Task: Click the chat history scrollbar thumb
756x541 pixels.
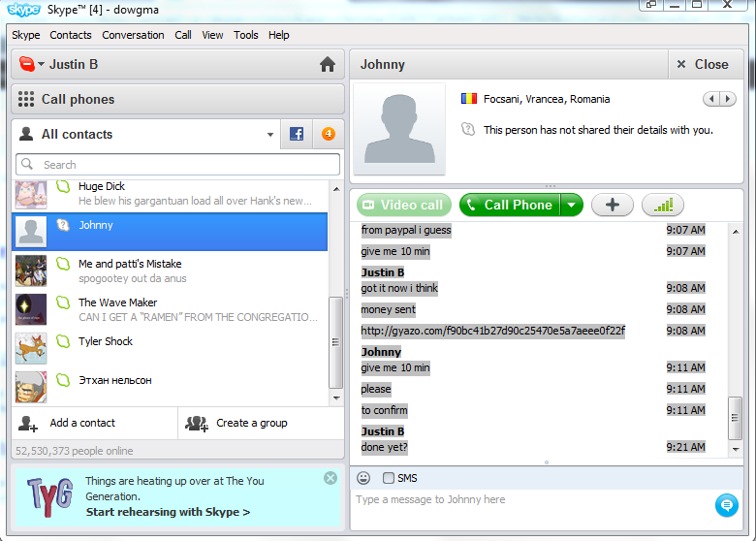Action: (736, 418)
